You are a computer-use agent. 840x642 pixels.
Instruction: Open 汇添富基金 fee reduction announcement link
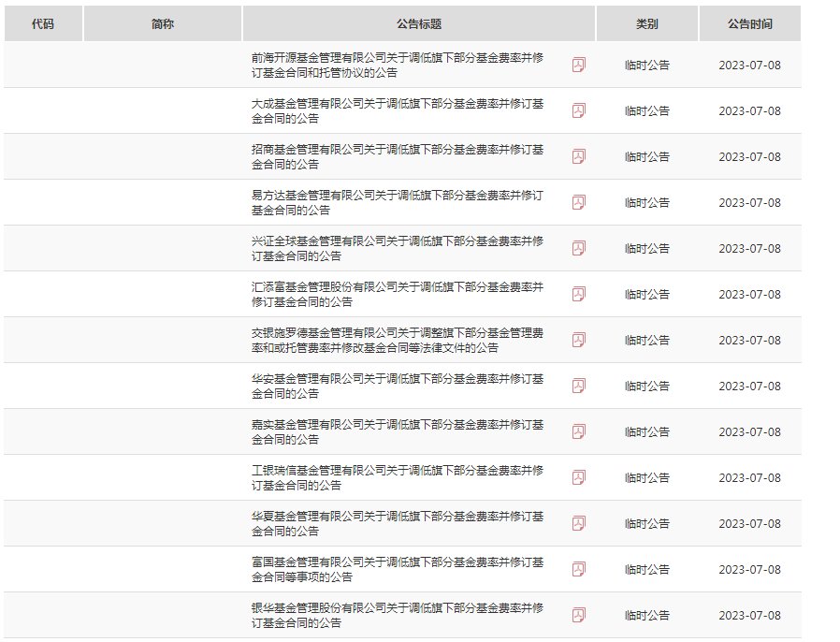(x=398, y=294)
